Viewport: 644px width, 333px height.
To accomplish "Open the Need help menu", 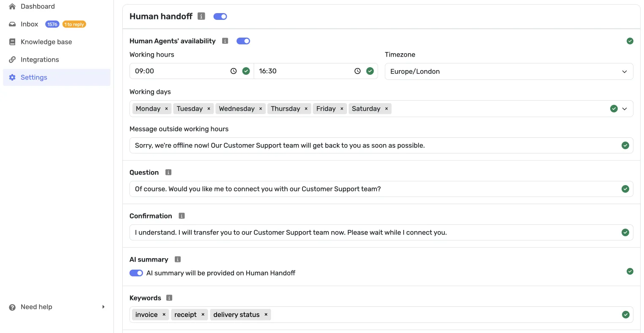I will [x=57, y=307].
